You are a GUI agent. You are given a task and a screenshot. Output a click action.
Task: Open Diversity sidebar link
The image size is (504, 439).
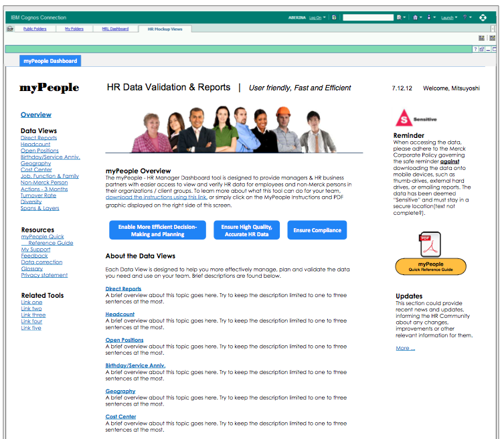(x=31, y=202)
